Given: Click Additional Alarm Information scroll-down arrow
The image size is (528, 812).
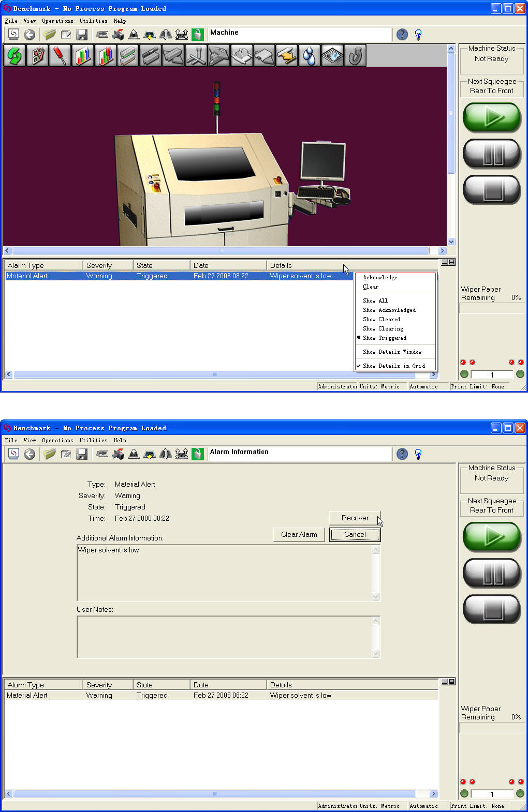Looking at the screenshot, I should coord(376,596).
